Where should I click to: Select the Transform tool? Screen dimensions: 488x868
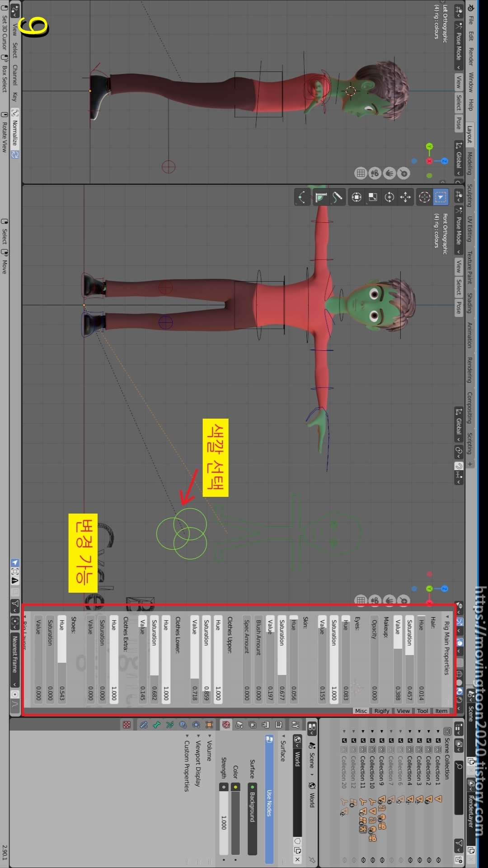(x=357, y=197)
